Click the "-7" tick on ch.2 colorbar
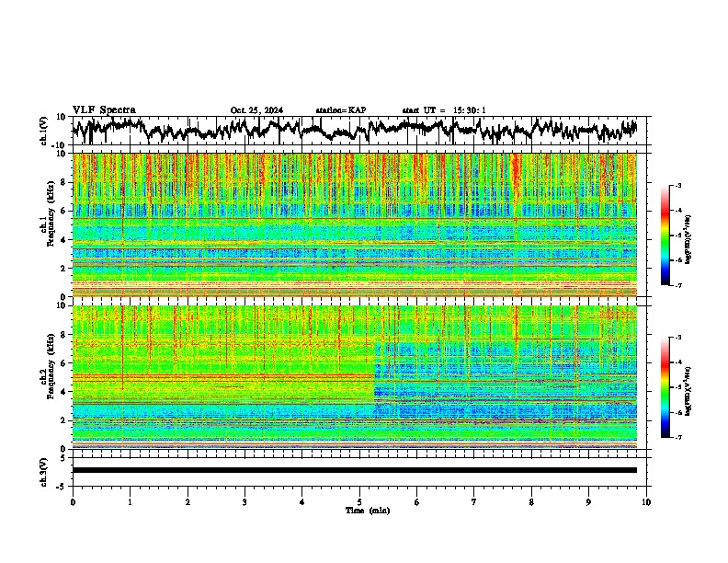This screenshot has height=563, width=728. (677, 437)
